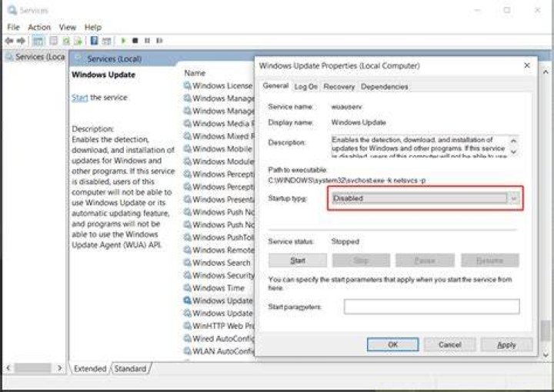Click the WLAN AutoConfig service gear icon
The height and width of the screenshot is (392, 554).
click(187, 351)
